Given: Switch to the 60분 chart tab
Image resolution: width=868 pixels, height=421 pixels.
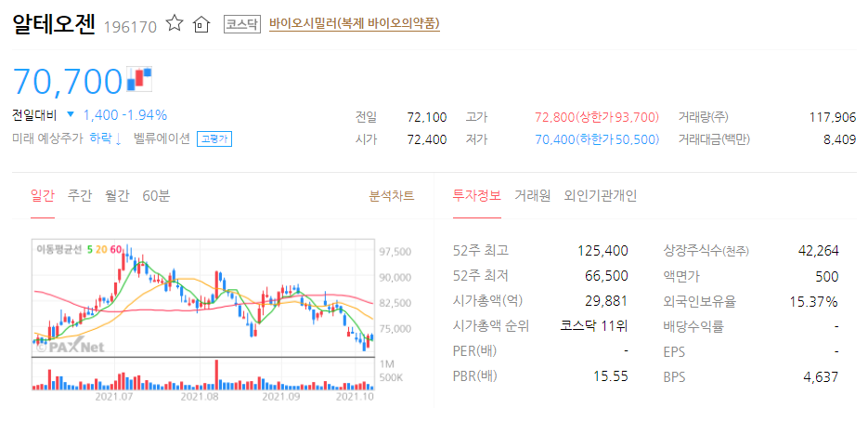Looking at the screenshot, I should click(x=156, y=195).
